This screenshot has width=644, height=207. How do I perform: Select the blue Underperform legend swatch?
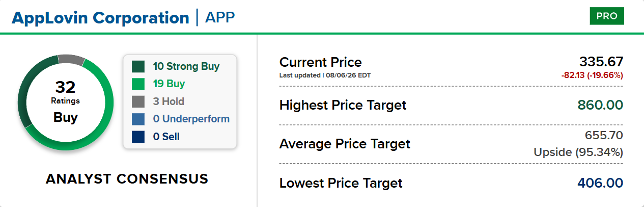[138, 119]
